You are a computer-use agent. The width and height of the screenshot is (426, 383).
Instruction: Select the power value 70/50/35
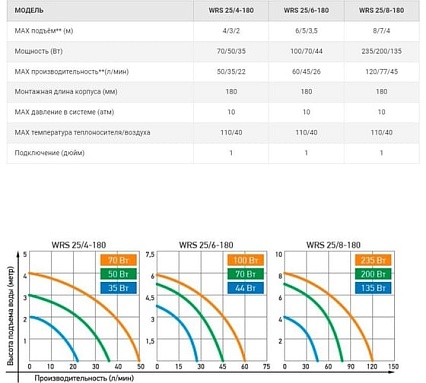(231, 51)
